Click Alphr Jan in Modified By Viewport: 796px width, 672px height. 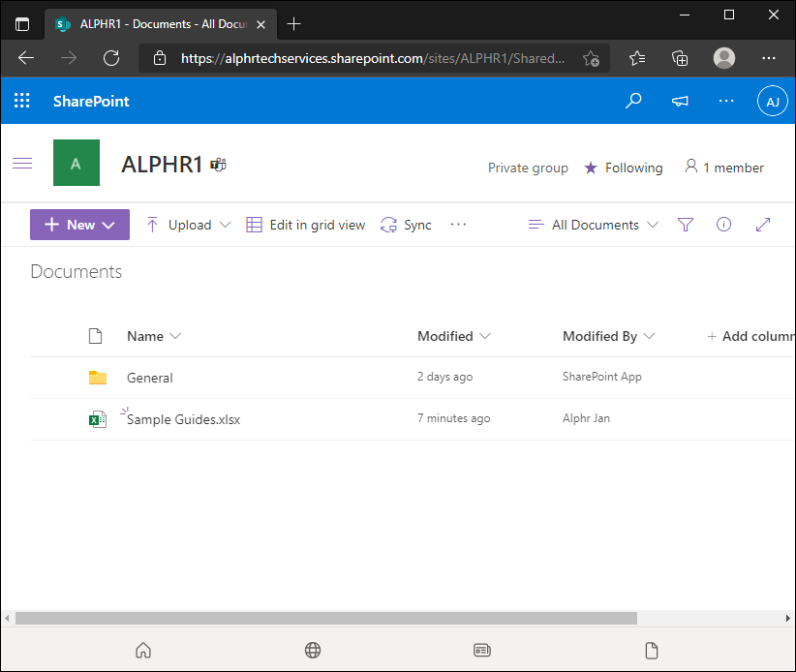coord(586,418)
